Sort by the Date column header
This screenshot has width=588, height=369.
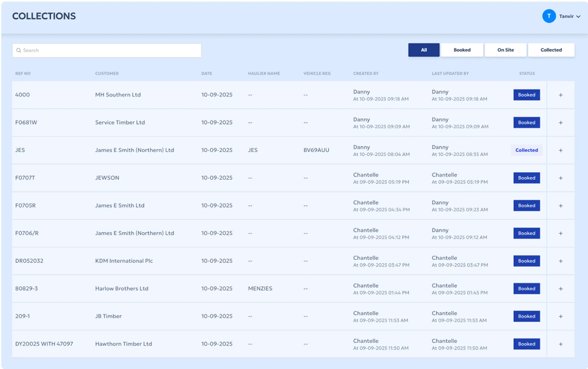[x=206, y=73]
